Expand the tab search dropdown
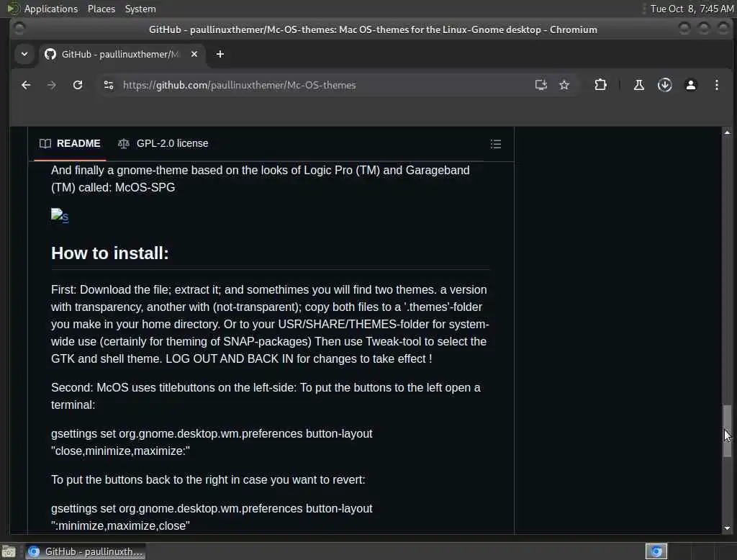Screen dimensions: 737x560 coord(24,54)
